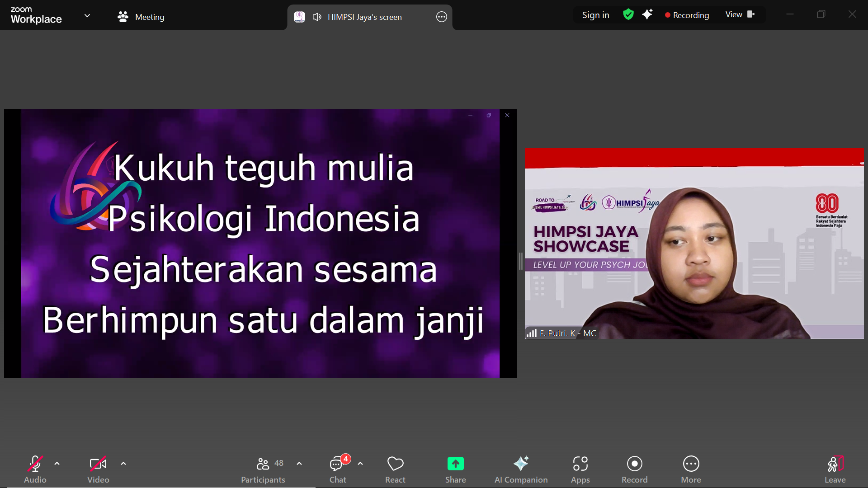Click the F. Putri. K - MC name label
The height and width of the screenshot is (488, 868).
pos(568,333)
